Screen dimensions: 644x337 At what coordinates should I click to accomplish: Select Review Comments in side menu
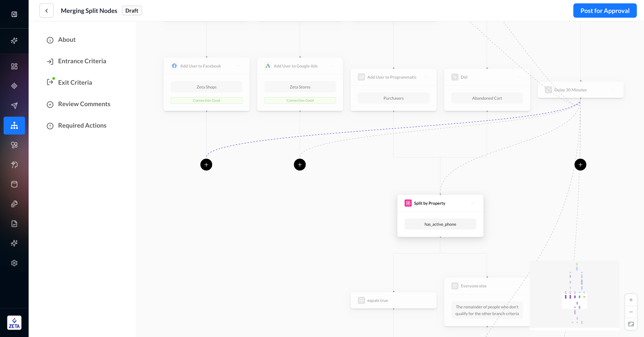pyautogui.click(x=84, y=104)
